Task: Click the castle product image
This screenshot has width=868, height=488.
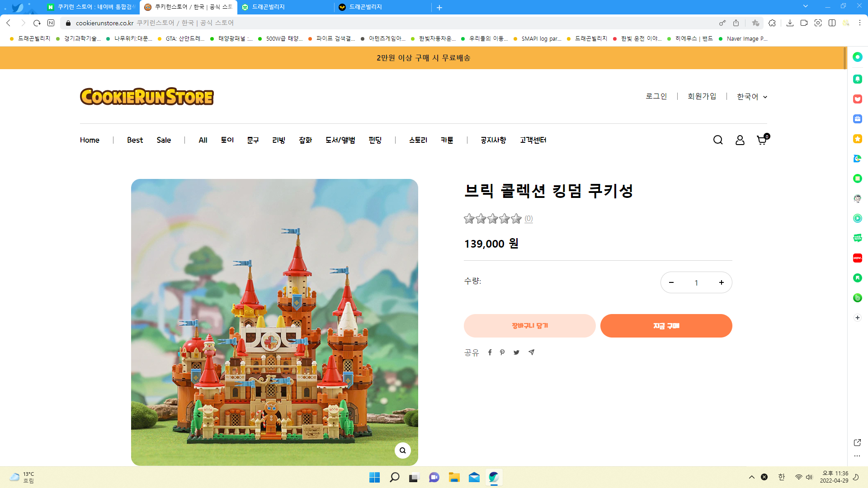Action: tap(274, 322)
